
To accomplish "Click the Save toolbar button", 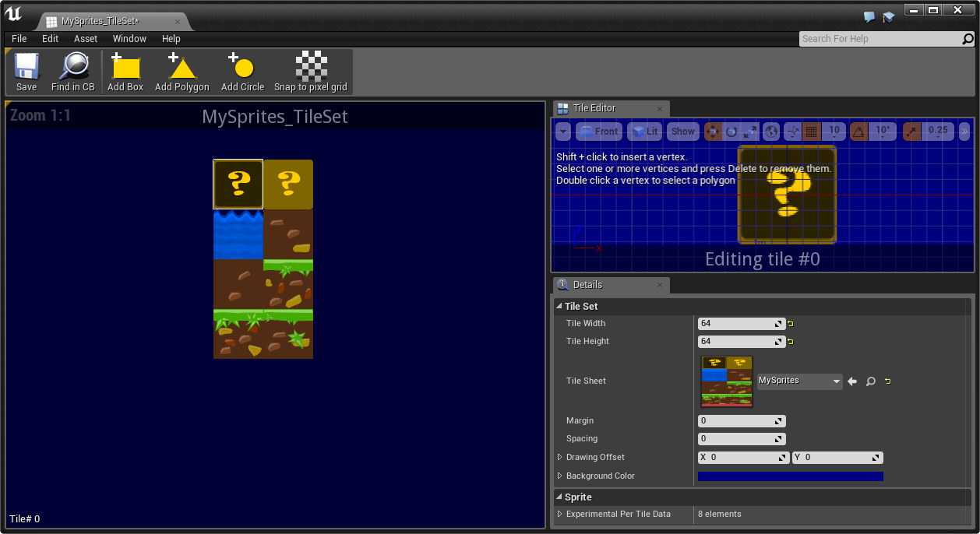I will point(26,72).
